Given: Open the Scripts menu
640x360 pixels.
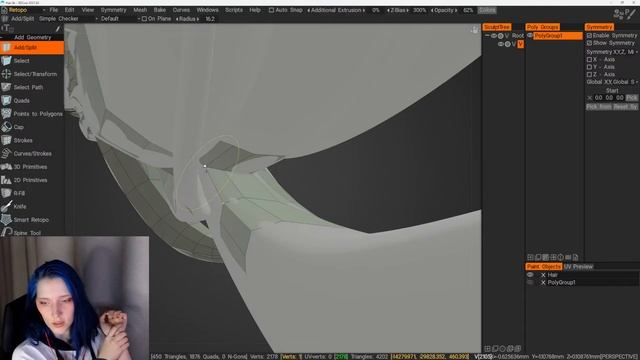Looking at the screenshot, I should 234,10.
